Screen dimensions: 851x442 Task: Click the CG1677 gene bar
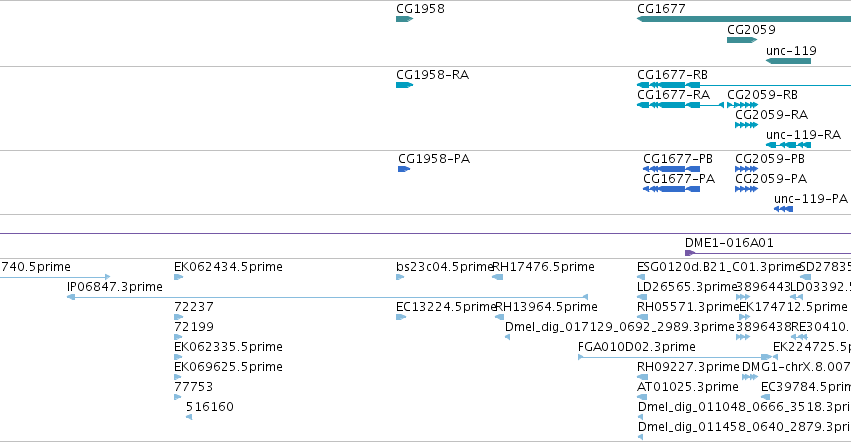(744, 19)
